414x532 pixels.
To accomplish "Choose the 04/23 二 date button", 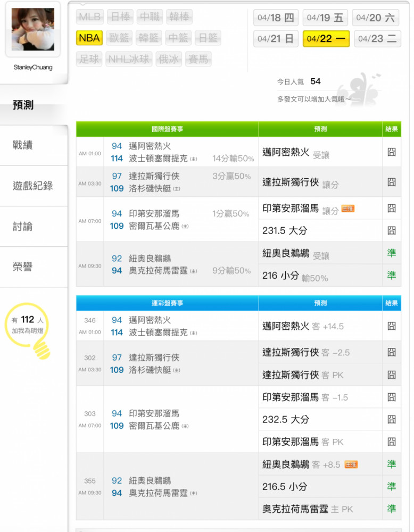I will point(377,39).
